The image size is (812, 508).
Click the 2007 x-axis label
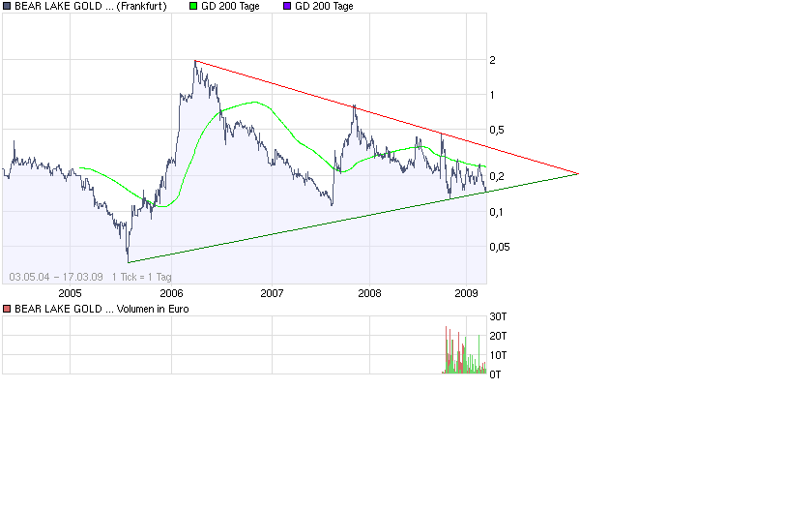click(x=272, y=293)
